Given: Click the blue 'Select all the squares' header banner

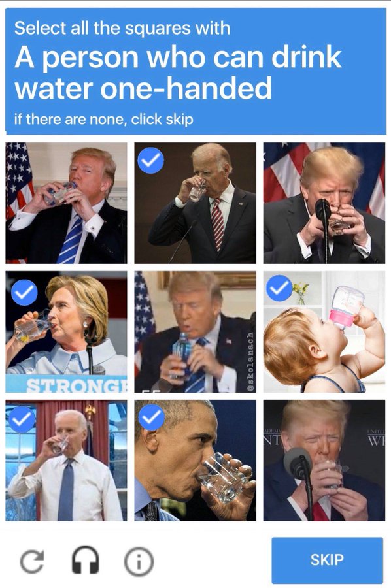Looking at the screenshot, I should pyautogui.click(x=195, y=71).
